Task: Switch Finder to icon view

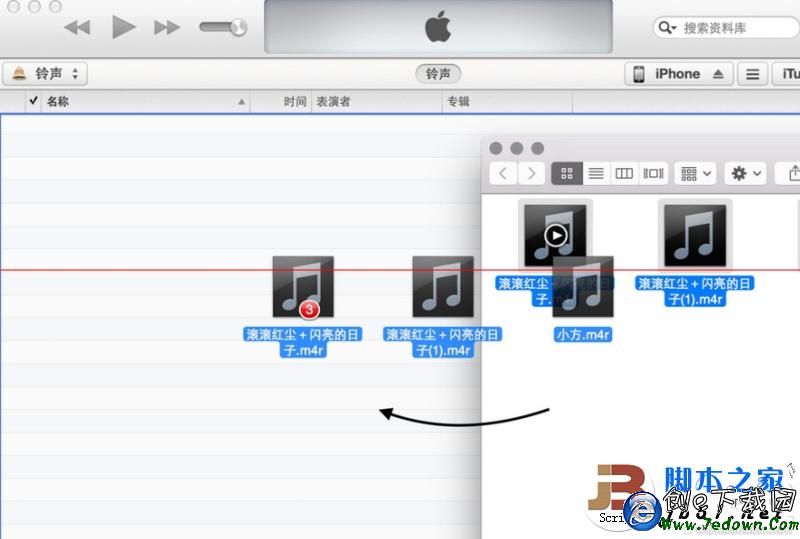Action: pyautogui.click(x=567, y=174)
